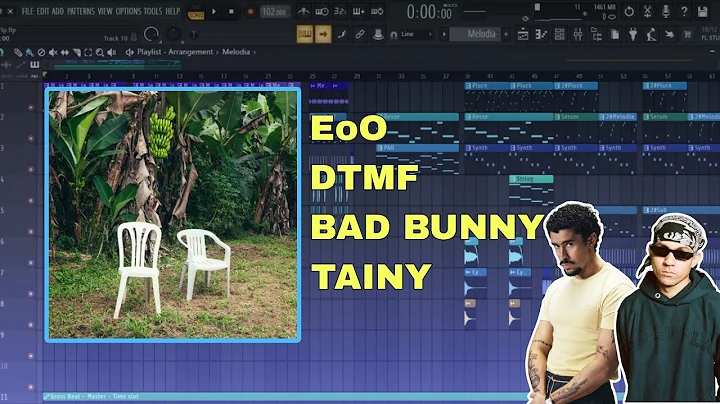Select the playlist Paint brush tool

pyautogui.click(x=29, y=52)
